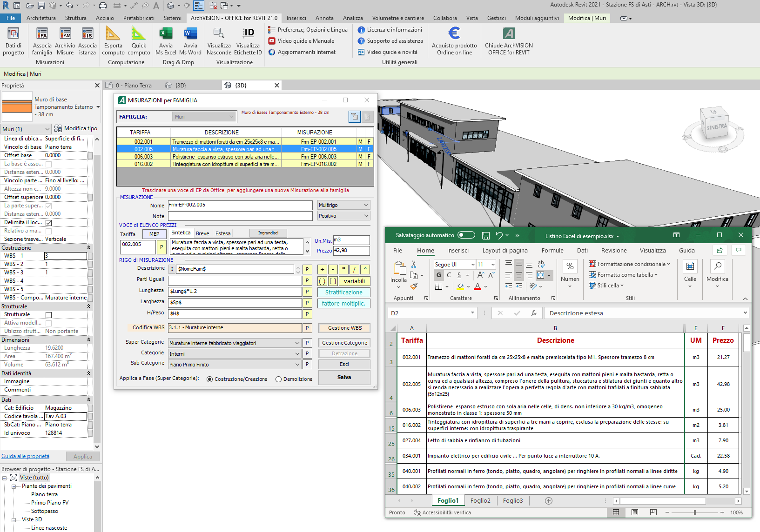Toggle Attiva modello checkbox
This screenshot has width=760, height=532.
click(48, 323)
